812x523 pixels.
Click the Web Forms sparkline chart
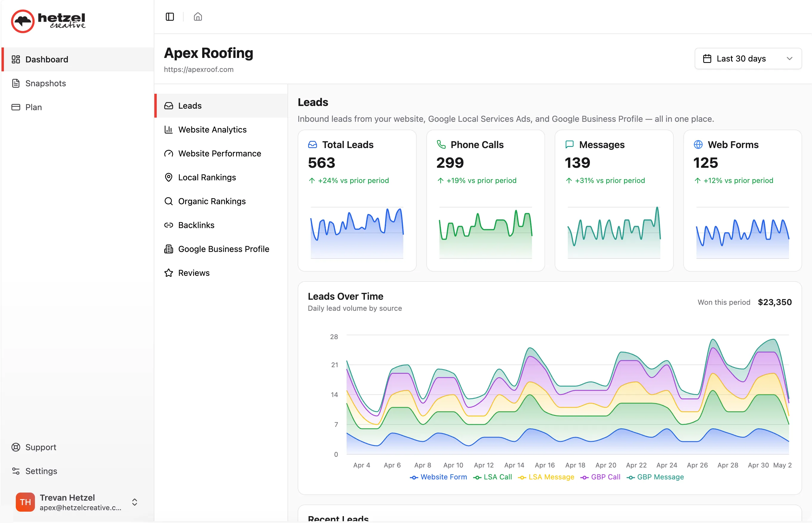coord(742,233)
